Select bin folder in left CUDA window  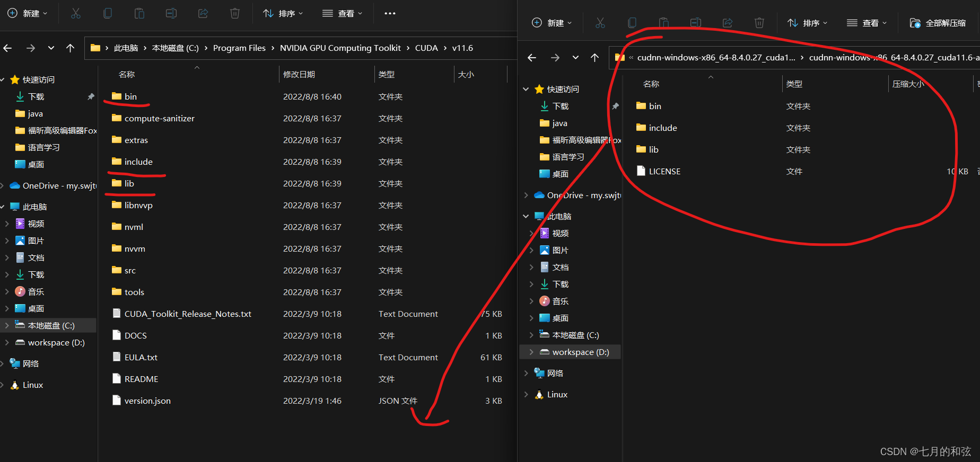point(130,96)
